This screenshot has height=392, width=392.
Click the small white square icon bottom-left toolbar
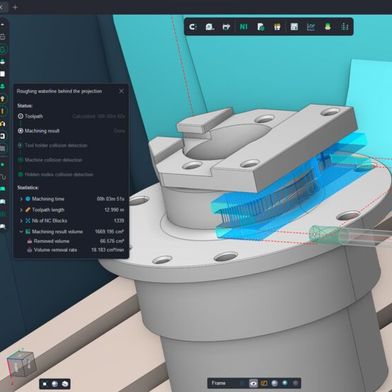pos(45,384)
